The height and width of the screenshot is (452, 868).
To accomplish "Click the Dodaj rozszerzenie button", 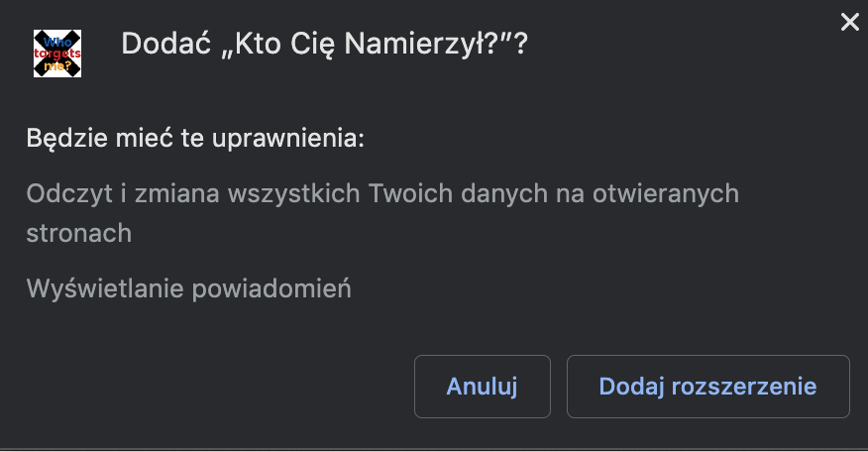I will click(708, 387).
